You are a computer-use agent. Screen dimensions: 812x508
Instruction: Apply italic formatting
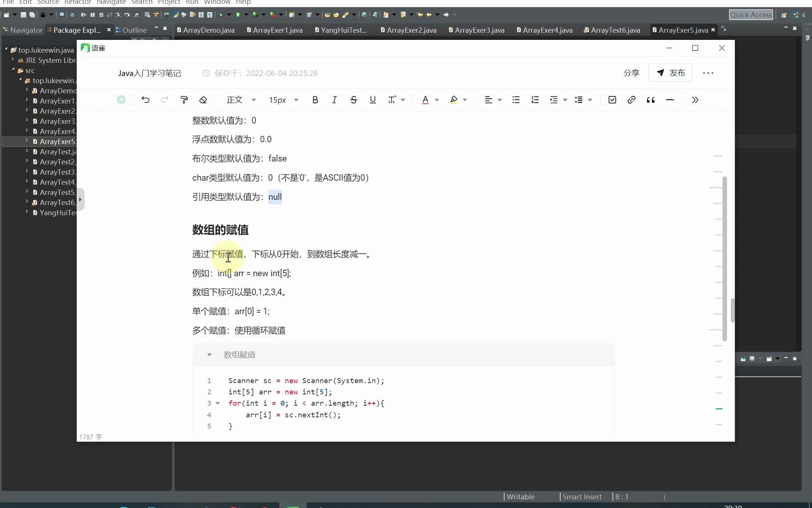[334, 100]
